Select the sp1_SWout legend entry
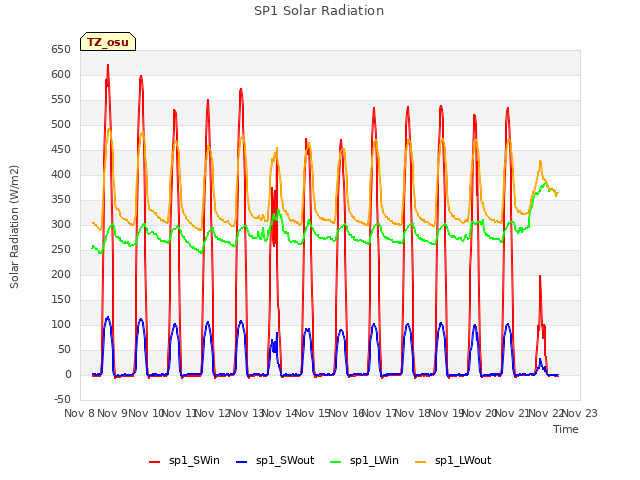640x480 pixels. click(x=275, y=460)
